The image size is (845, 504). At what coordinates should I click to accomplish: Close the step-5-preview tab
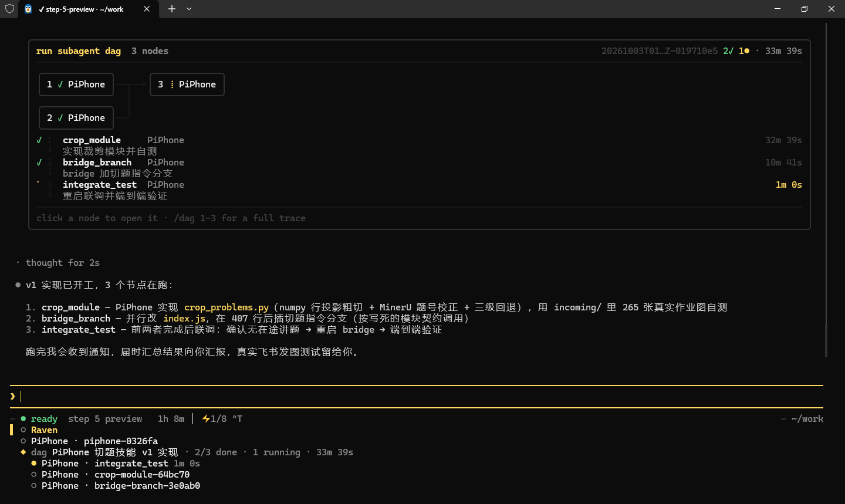coord(147,9)
